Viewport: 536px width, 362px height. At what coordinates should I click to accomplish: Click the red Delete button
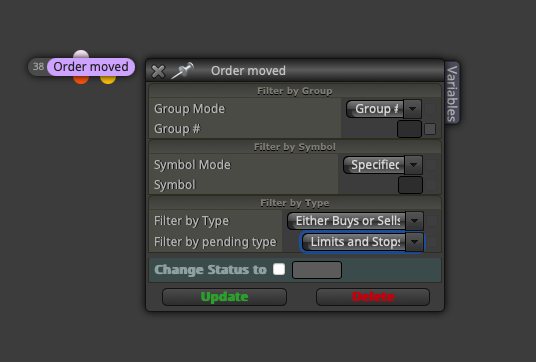click(x=373, y=297)
